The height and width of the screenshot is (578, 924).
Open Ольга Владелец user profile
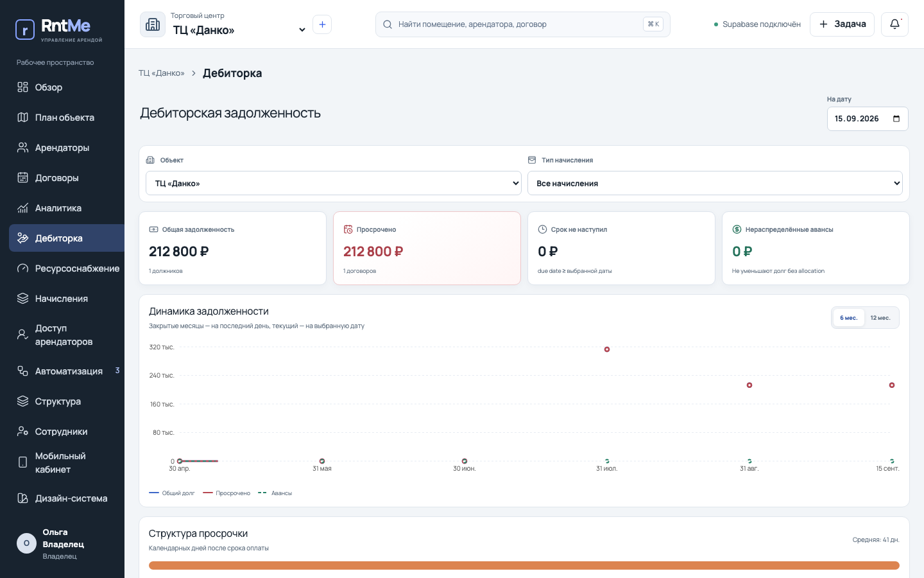[x=62, y=544]
